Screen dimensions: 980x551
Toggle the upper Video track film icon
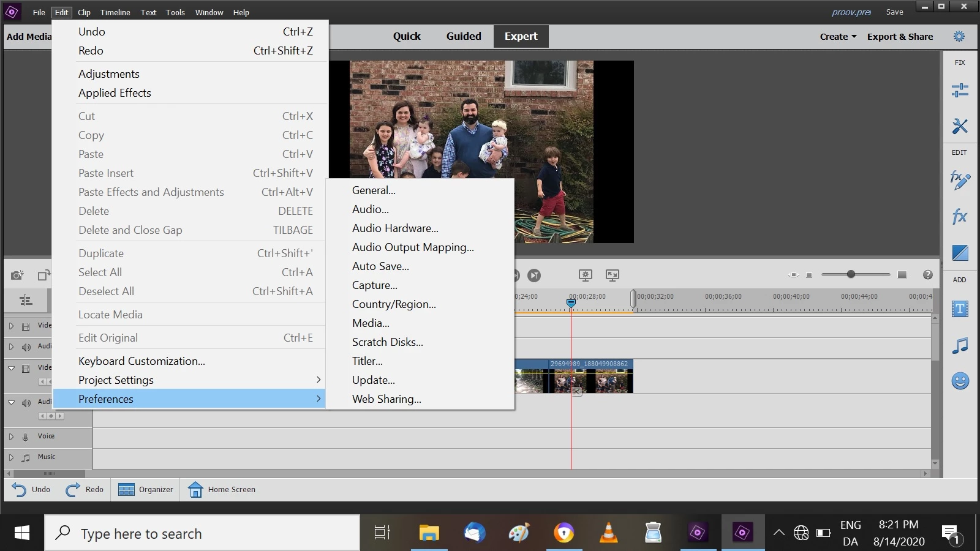point(26,326)
